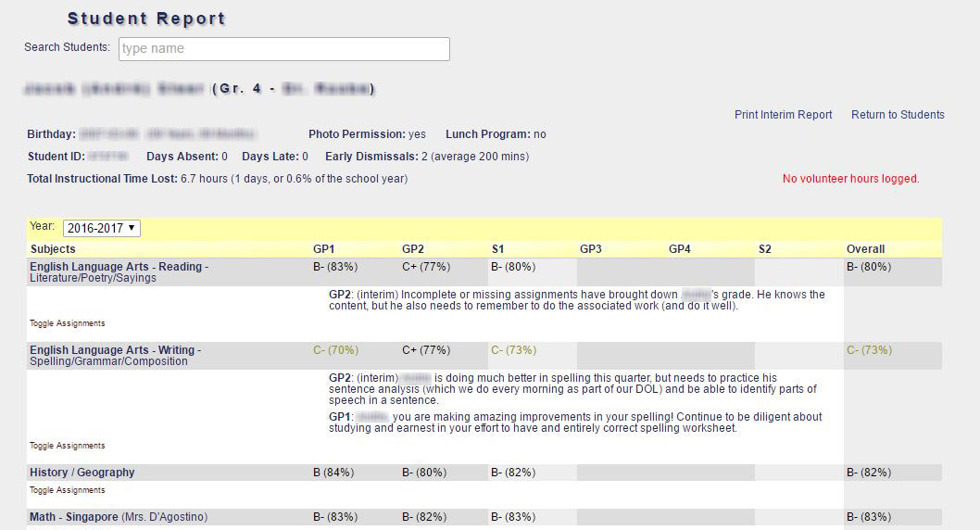Image resolution: width=980 pixels, height=530 pixels.
Task: Click the Math - Singapore subject name
Action: pos(74,517)
